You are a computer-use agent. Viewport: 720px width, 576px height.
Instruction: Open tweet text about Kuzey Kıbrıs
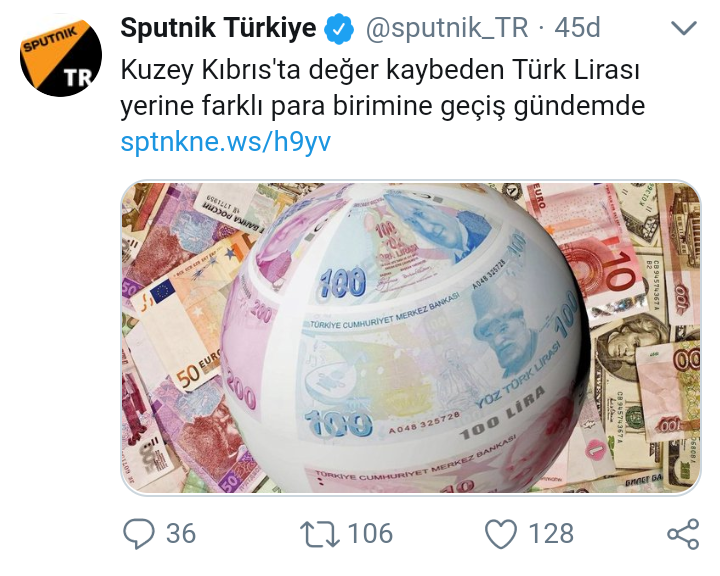click(x=382, y=88)
